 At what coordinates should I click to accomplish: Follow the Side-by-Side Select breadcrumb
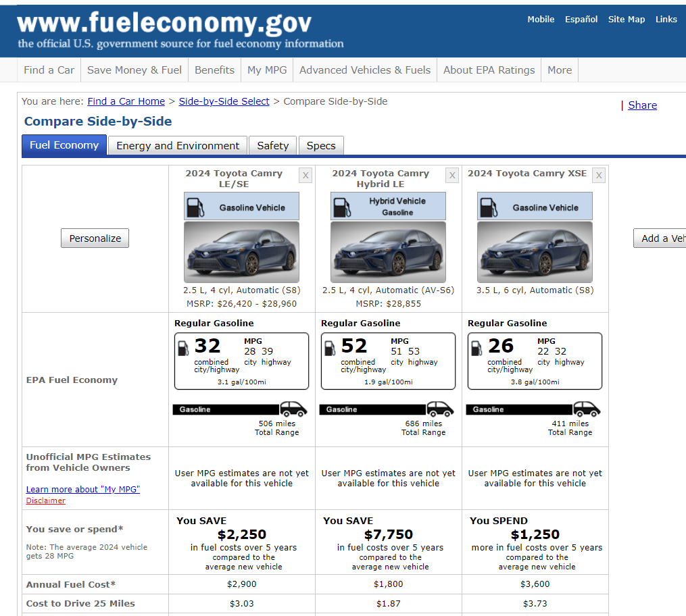(x=224, y=101)
